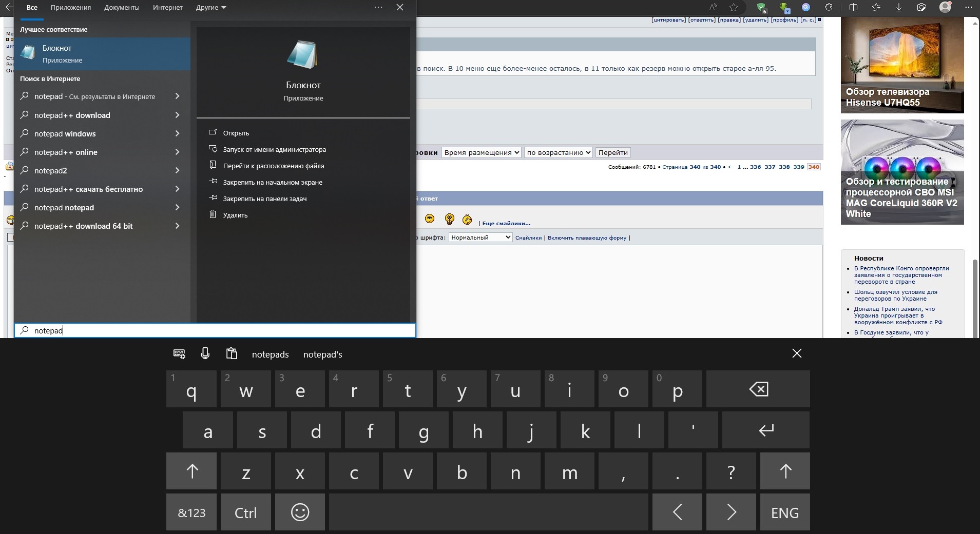Open the Hisense U7HQ55 TV review thumbnail
This screenshot has height=534, width=980.
(902, 65)
